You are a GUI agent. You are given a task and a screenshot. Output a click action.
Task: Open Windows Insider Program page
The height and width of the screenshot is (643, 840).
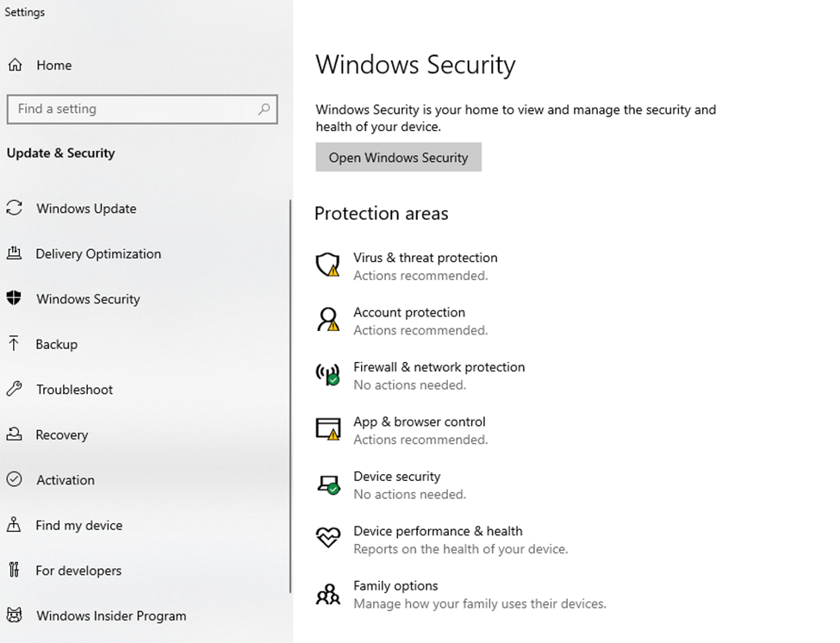click(111, 616)
